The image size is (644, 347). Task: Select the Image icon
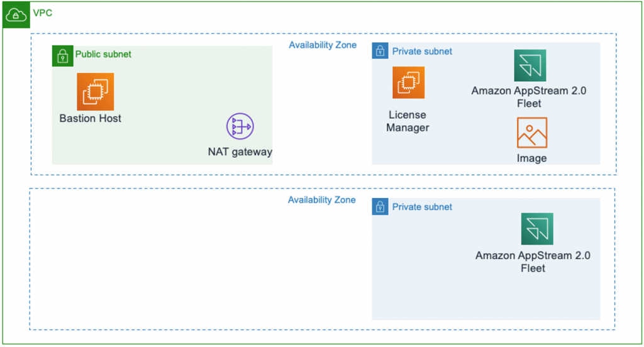coord(532,133)
